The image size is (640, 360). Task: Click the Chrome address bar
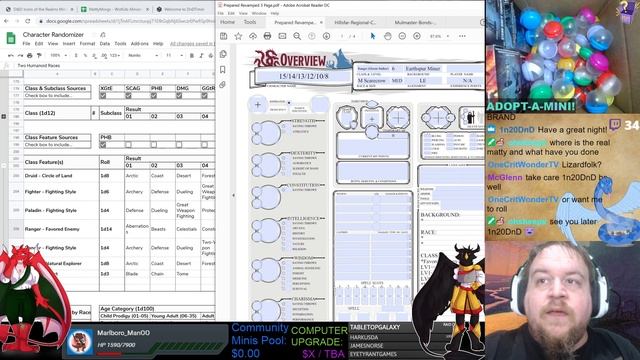(x=127, y=21)
